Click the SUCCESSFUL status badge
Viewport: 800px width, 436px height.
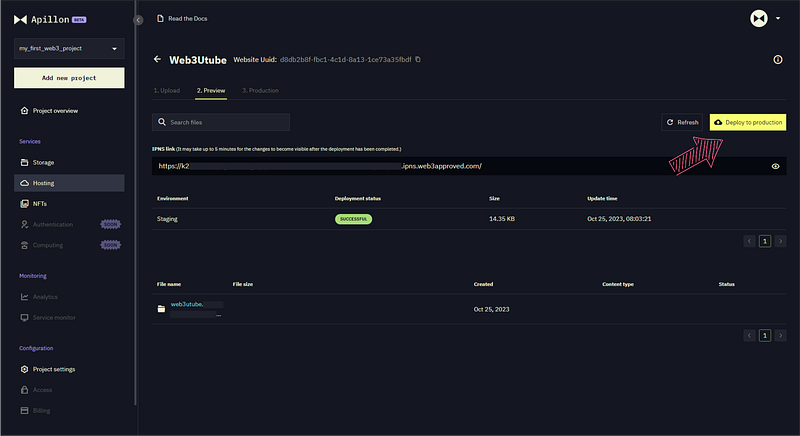point(353,219)
